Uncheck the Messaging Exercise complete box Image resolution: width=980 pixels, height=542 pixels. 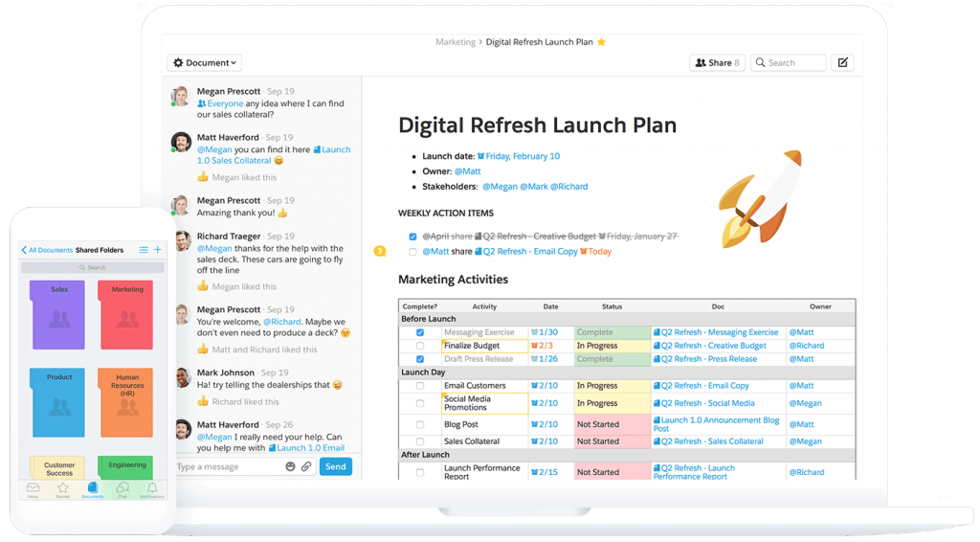(420, 332)
